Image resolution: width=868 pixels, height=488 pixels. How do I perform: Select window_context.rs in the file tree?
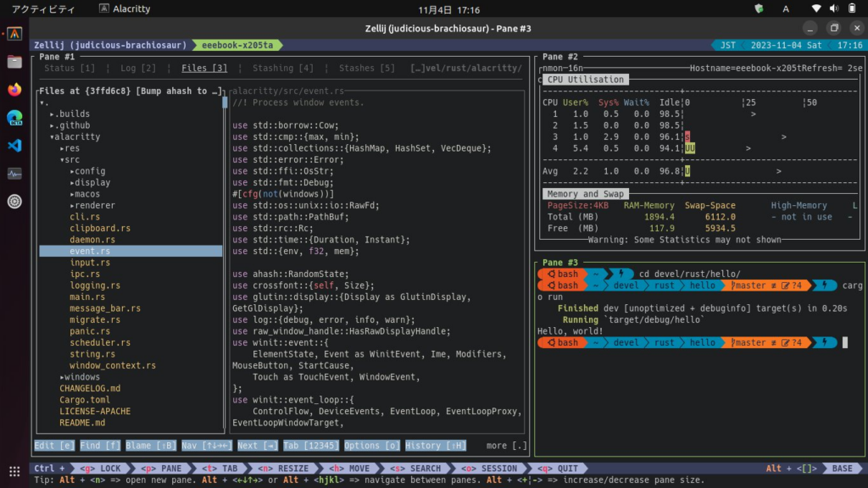pos(113,366)
